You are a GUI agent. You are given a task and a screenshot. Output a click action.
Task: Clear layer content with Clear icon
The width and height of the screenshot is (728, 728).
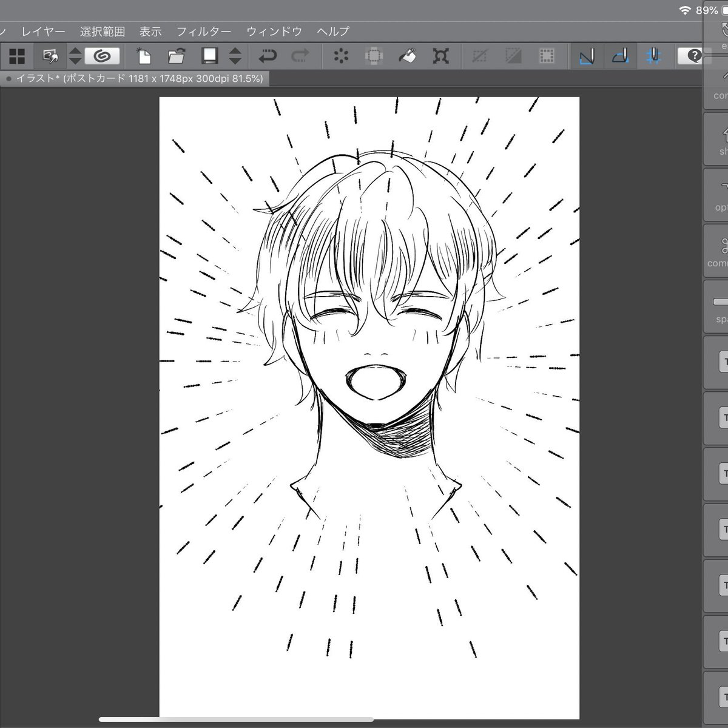[342, 56]
